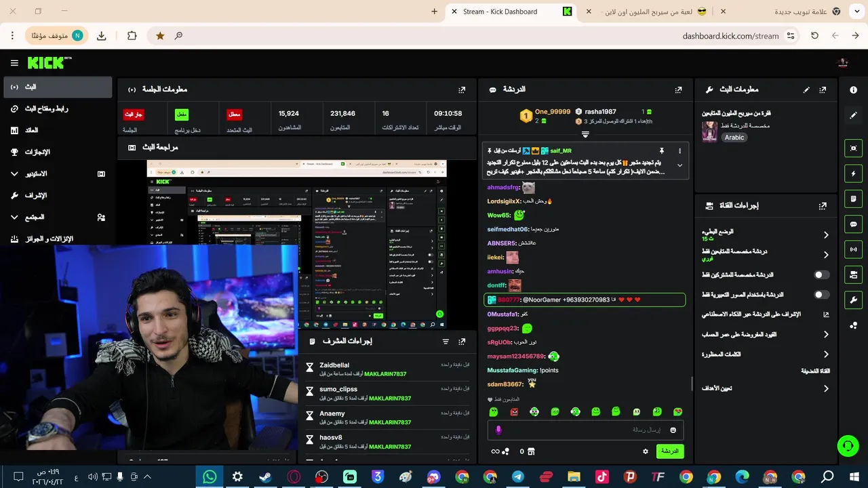Unpin the pinned chat message

(x=661, y=150)
